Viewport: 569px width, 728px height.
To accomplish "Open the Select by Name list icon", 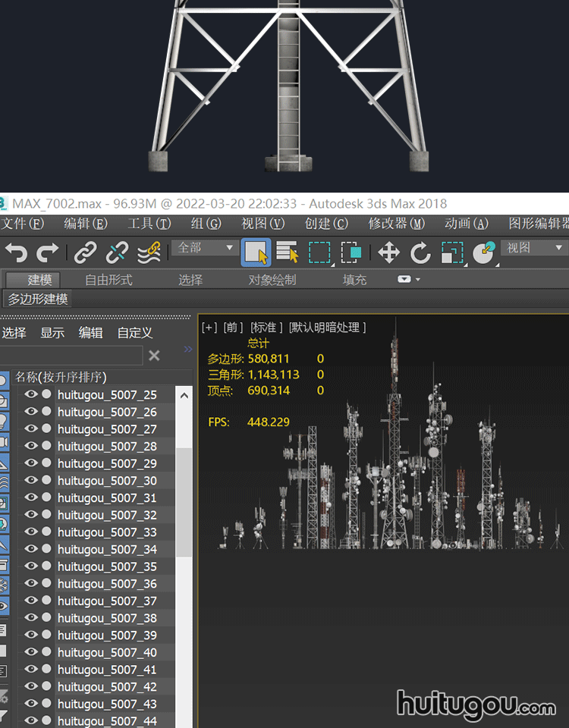I will [x=288, y=253].
